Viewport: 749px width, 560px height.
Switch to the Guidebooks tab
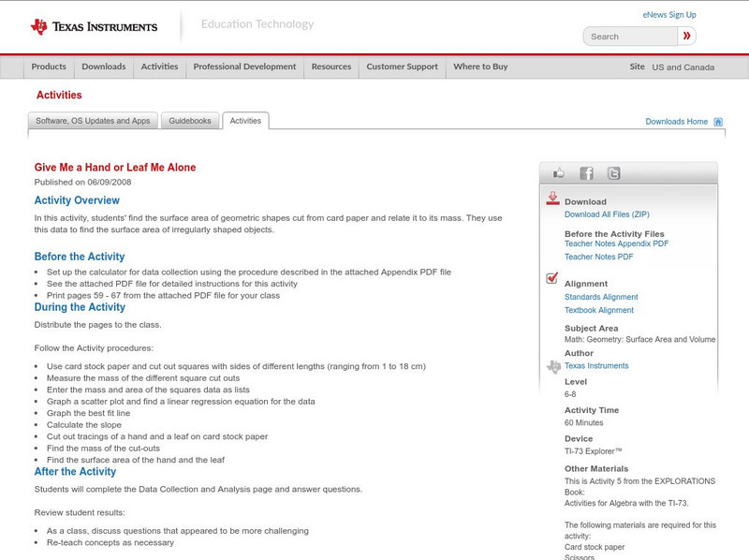[x=190, y=121]
